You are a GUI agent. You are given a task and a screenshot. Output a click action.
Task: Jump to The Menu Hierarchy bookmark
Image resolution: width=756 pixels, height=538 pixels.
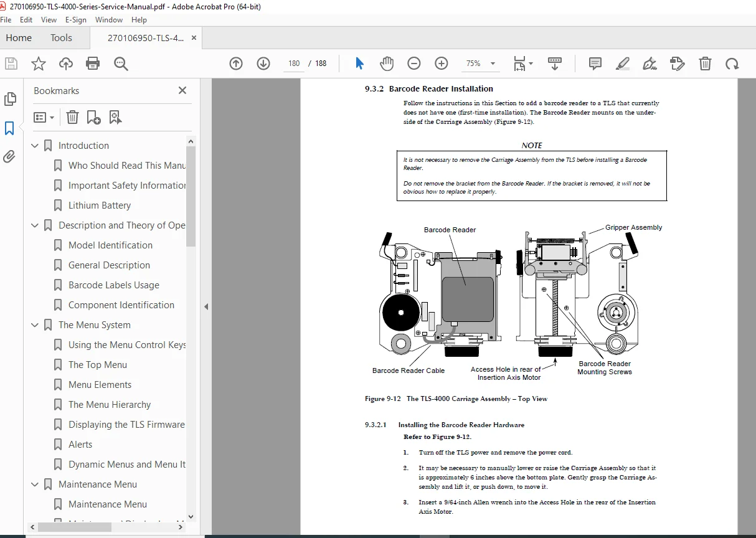point(110,405)
